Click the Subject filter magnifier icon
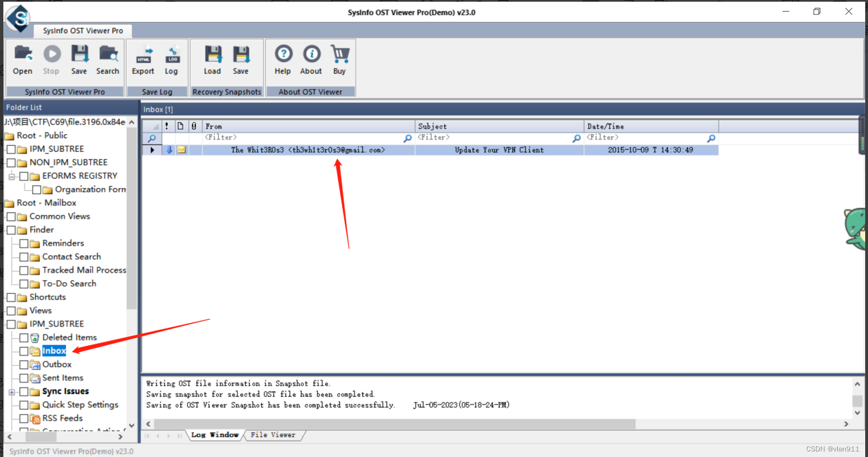This screenshot has height=457, width=868. pos(576,138)
